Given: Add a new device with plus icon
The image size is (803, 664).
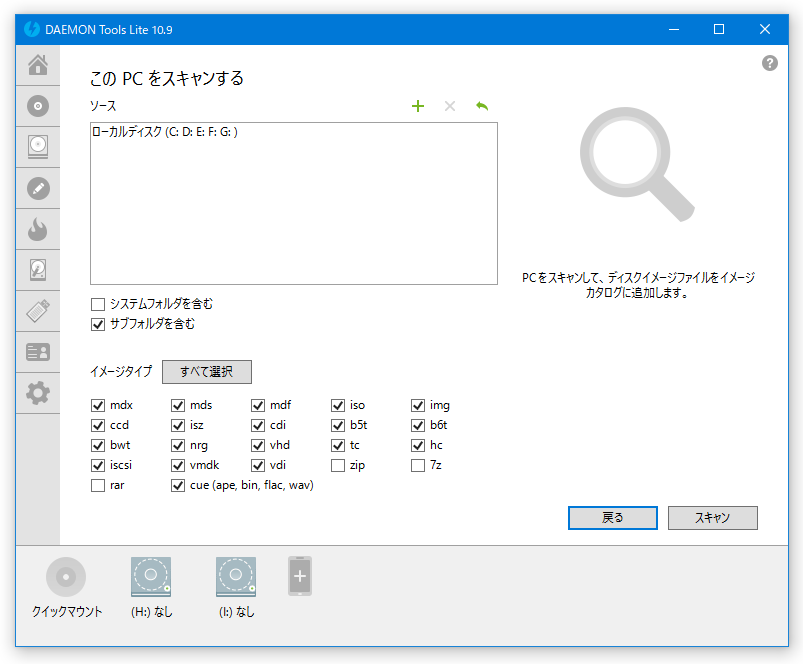Looking at the screenshot, I should (x=300, y=576).
